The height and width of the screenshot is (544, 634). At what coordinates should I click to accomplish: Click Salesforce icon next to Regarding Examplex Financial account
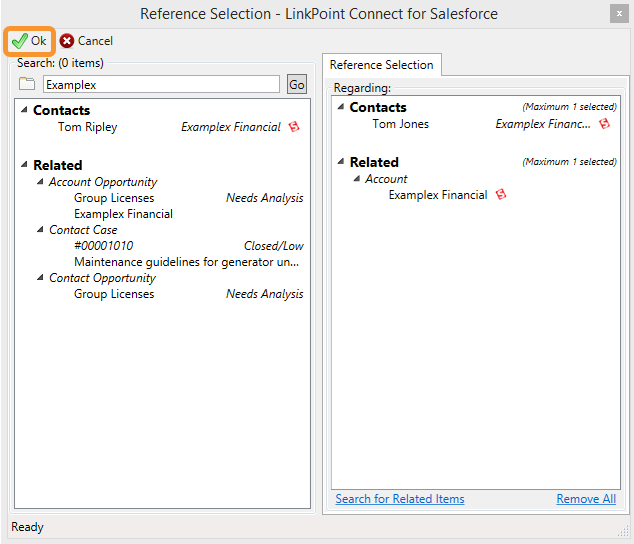501,195
